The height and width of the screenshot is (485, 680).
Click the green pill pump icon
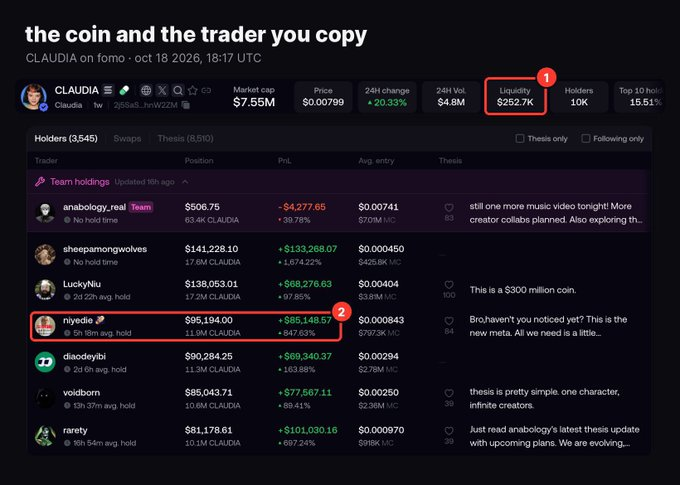[124, 90]
